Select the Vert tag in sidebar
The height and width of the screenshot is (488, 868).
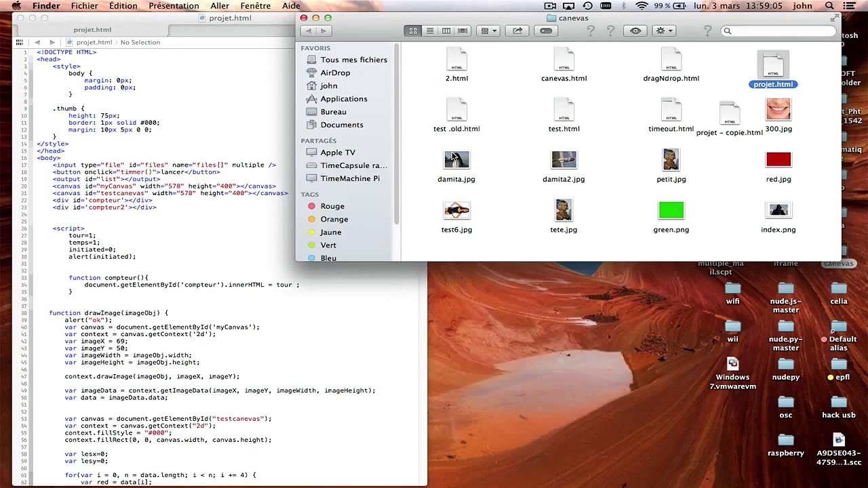[328, 245]
